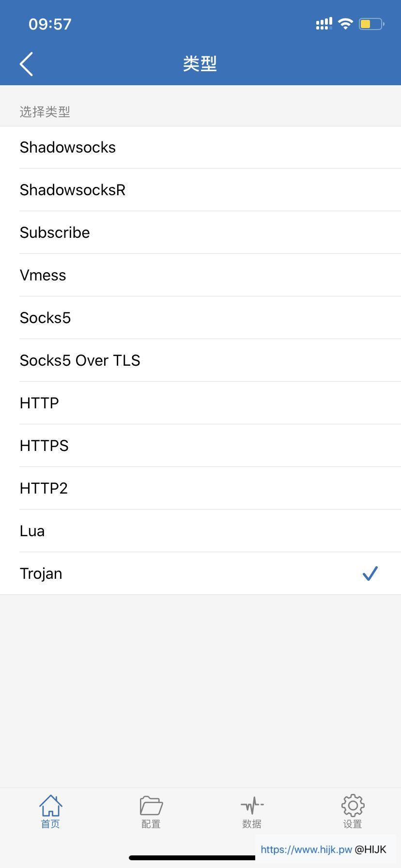Viewport: 401px width, 868px height.
Task: Tap the battery status icon
Action: coord(371,23)
